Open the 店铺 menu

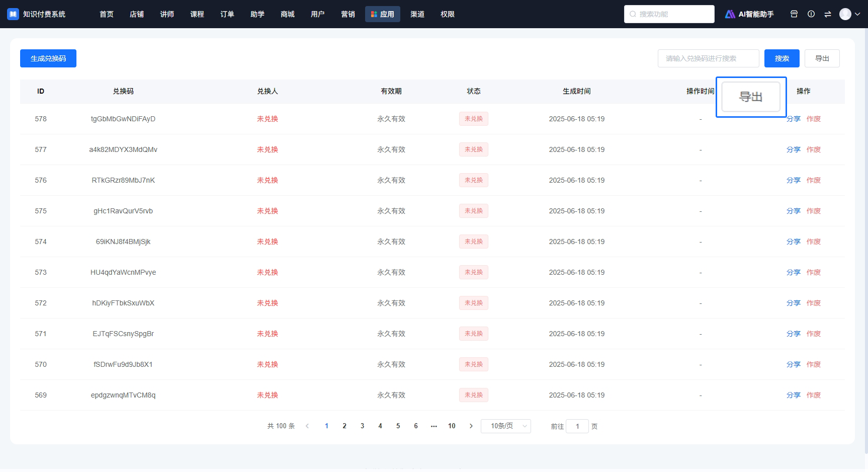(137, 14)
